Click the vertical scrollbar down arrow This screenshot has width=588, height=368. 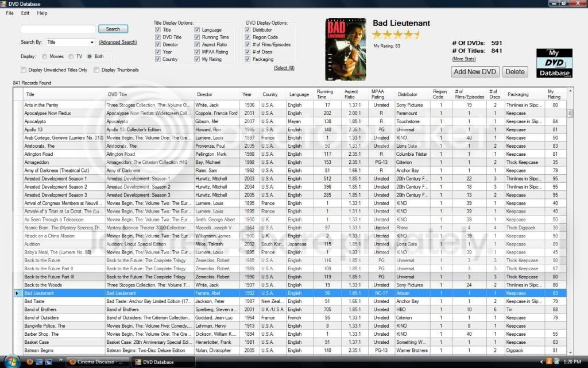pyautogui.click(x=570, y=352)
